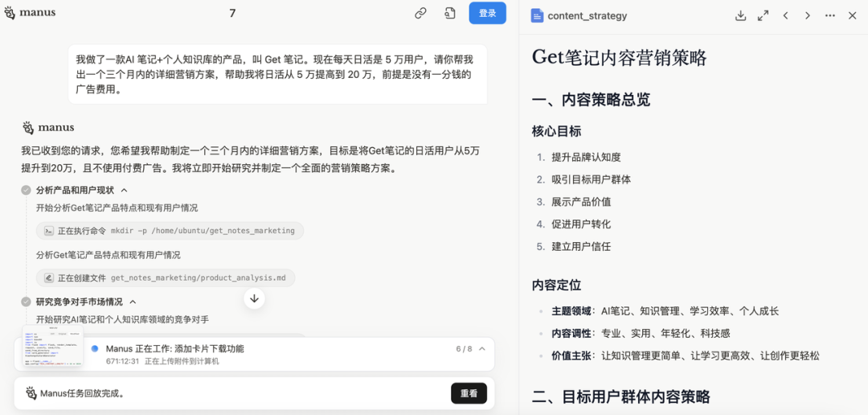868x415 pixels.
Task: Click the checkmark beside 研究竞争对手市场情况
Action: (27, 302)
